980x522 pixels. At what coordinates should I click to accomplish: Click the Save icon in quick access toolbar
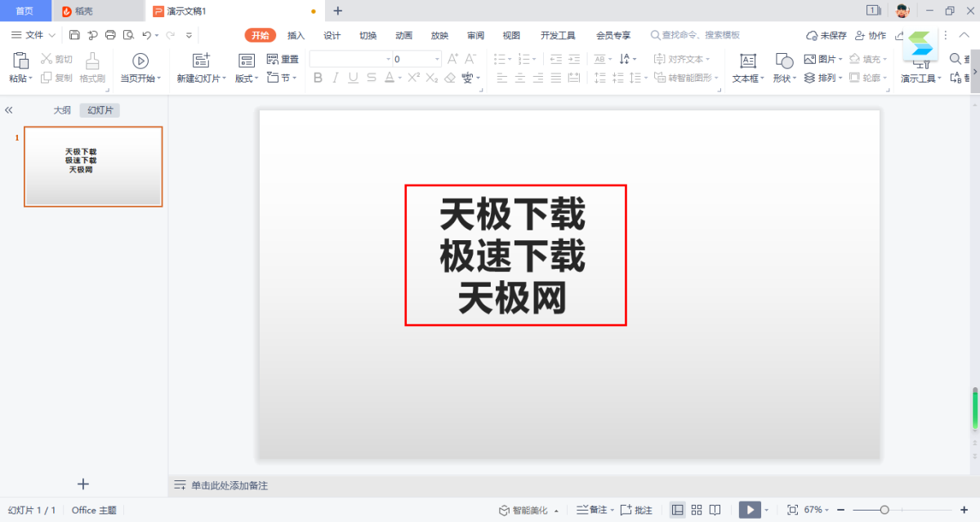click(x=74, y=35)
